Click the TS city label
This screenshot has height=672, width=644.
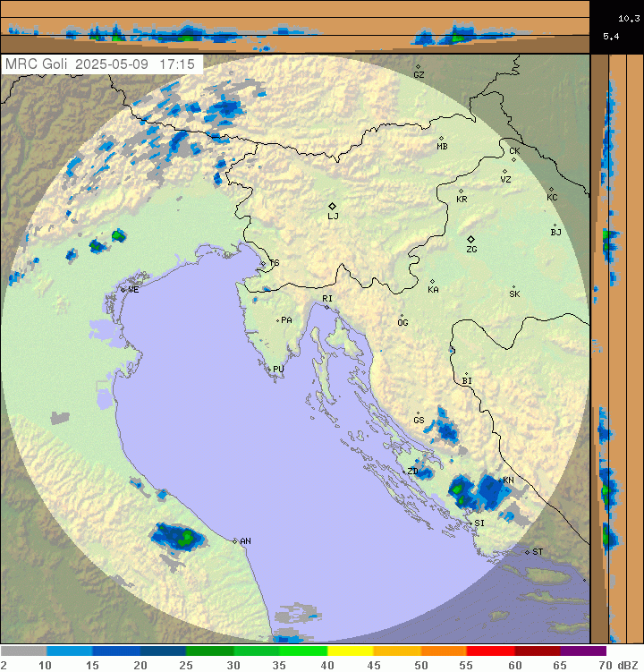point(275,263)
